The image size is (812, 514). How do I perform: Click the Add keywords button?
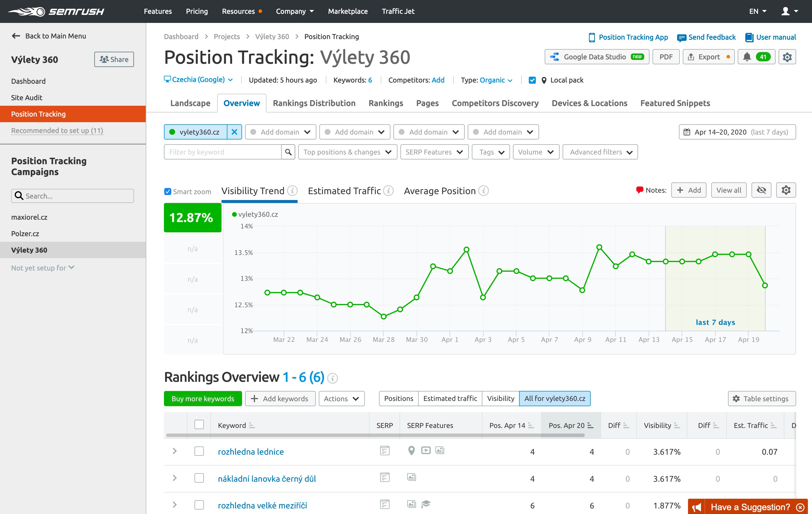click(280, 398)
